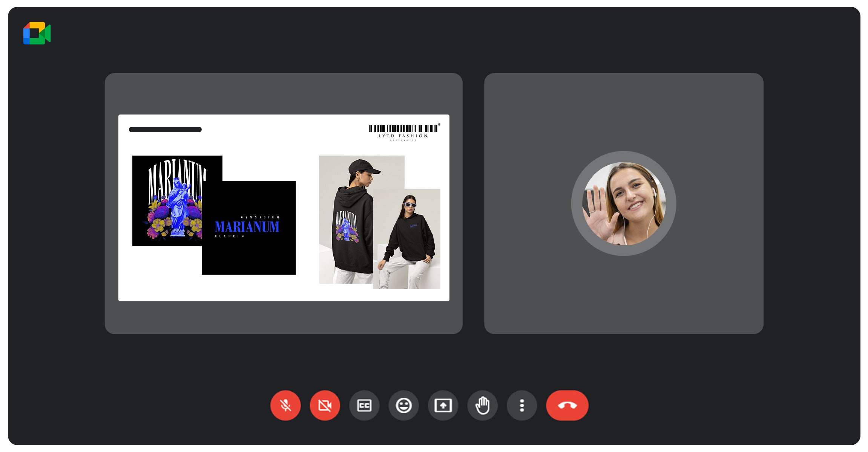868x452 pixels.
Task: Click the present screen icon
Action: tap(443, 405)
